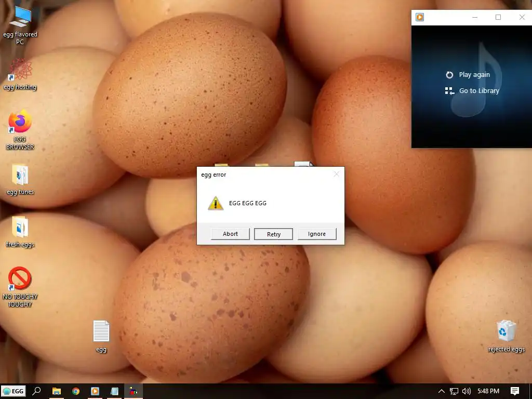
Task: Minimize the media player window
Action: click(x=475, y=17)
